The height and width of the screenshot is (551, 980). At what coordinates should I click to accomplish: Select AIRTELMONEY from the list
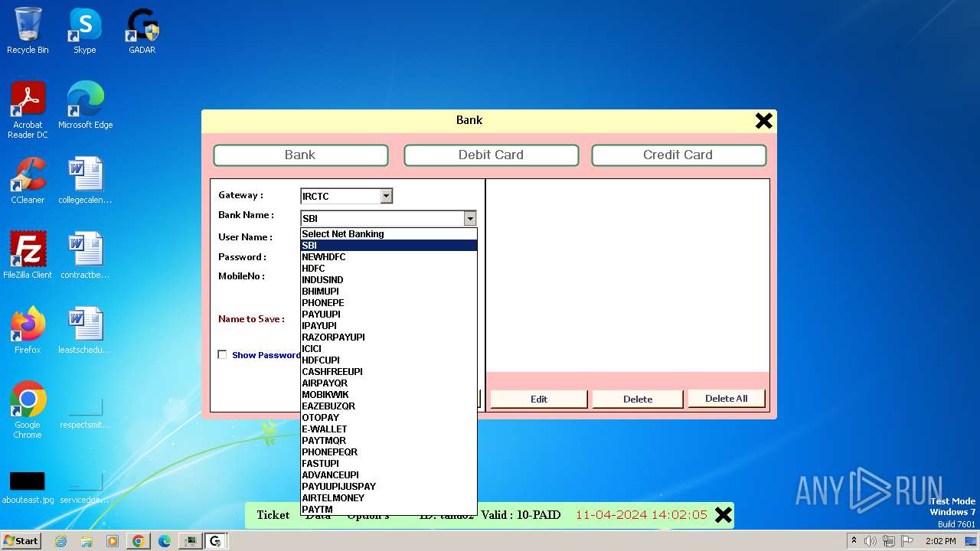pos(389,498)
